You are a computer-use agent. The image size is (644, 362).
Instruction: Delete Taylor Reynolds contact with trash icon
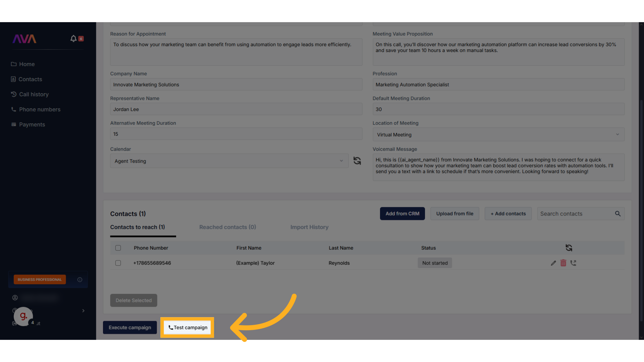click(563, 263)
